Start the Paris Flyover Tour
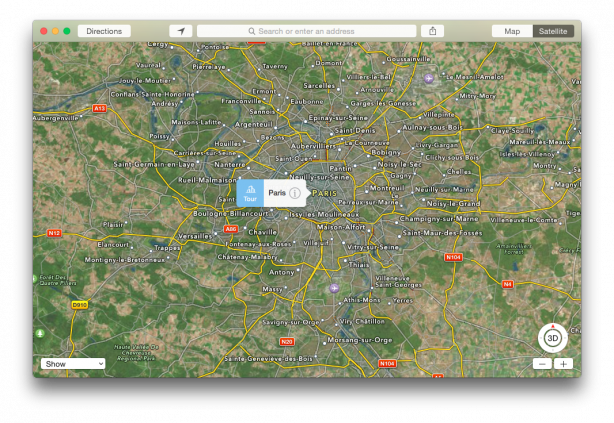Viewport: 614px width, 423px height. [250, 193]
